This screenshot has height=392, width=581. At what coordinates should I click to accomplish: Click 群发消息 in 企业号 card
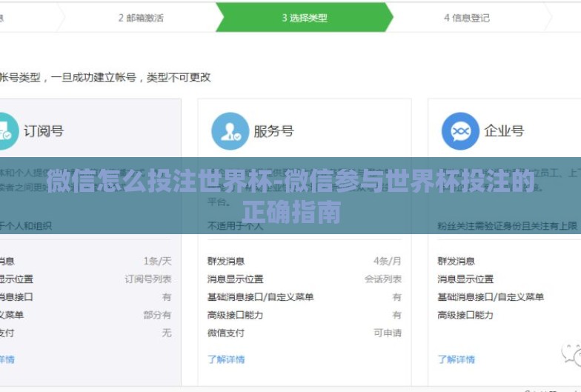[x=456, y=261]
